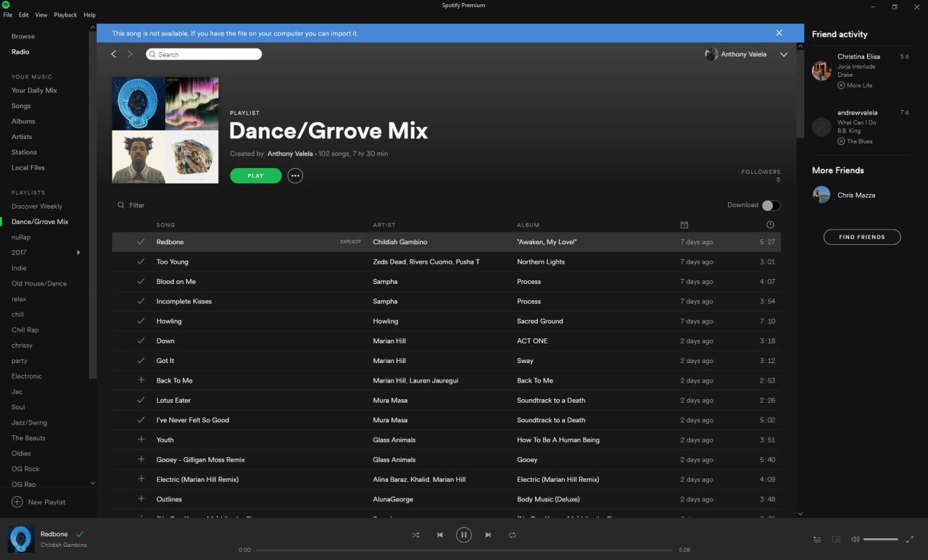Dismiss the song not available banner

[779, 33]
